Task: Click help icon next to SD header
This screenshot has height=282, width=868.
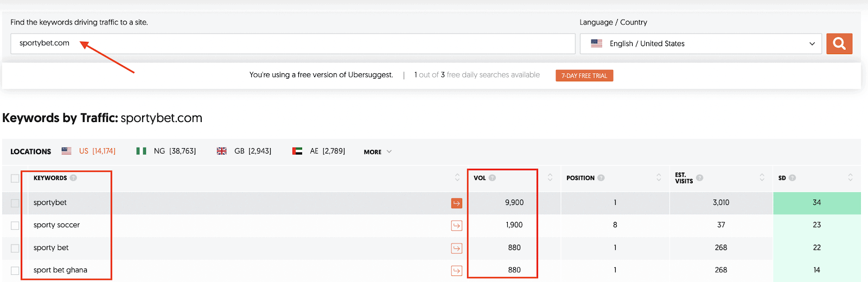Action: [793, 178]
